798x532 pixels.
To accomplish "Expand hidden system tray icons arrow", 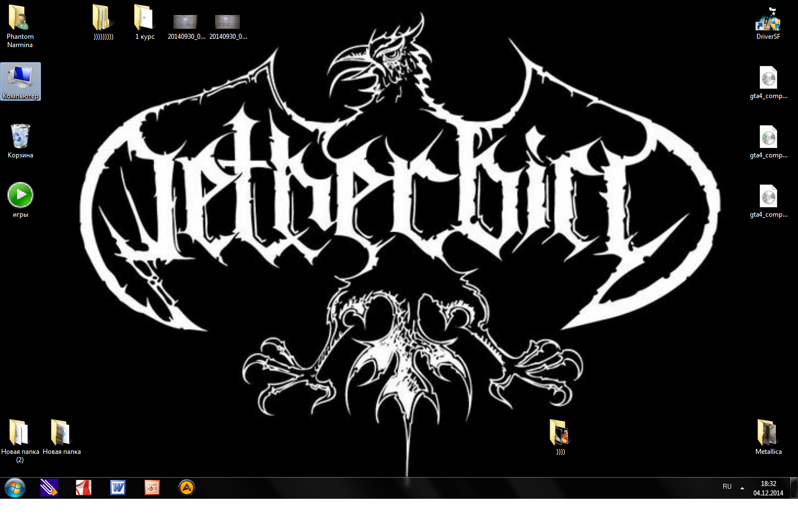I will pos(742,488).
